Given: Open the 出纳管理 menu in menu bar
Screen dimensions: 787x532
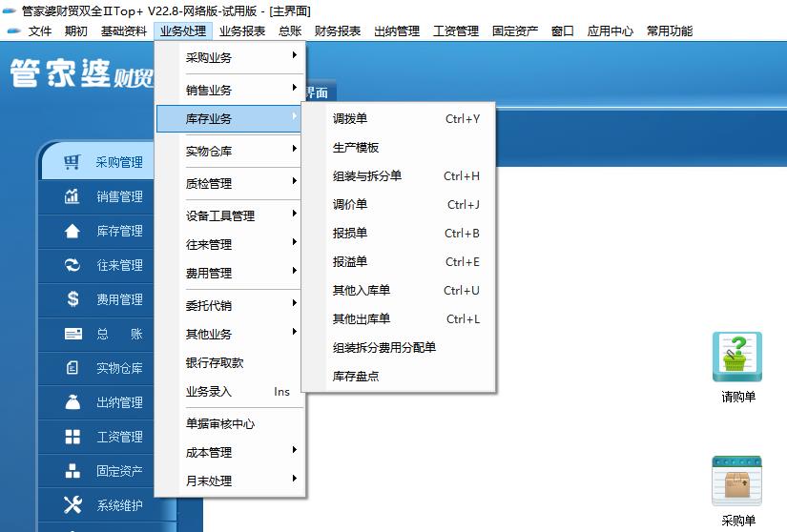Looking at the screenshot, I should (x=397, y=31).
